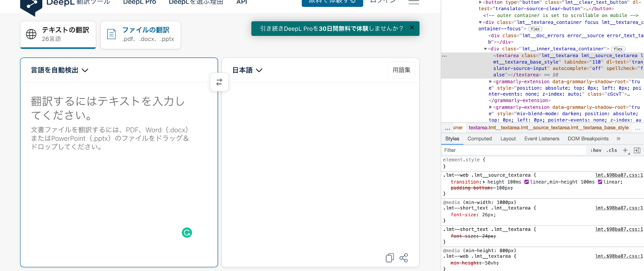Open the ellipsis beside the selected textarea node
644x271 pixels.
click(x=444, y=56)
